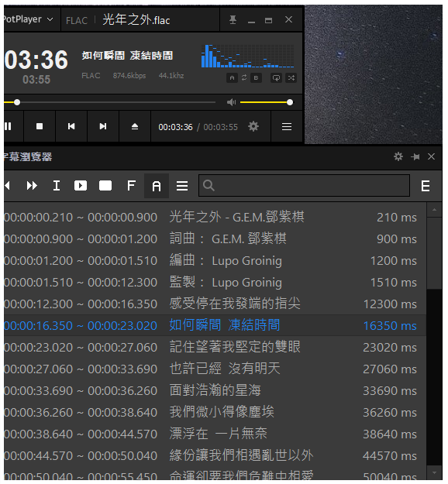
Task: Click the F button in subtitle toolbar
Action: (131, 186)
